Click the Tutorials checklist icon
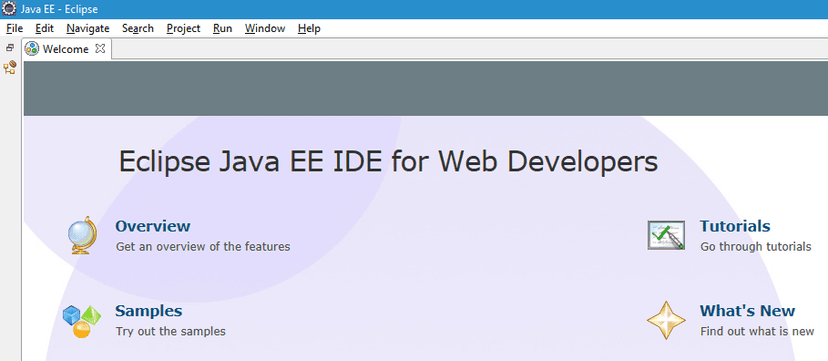The width and height of the screenshot is (828, 361). coord(666,235)
